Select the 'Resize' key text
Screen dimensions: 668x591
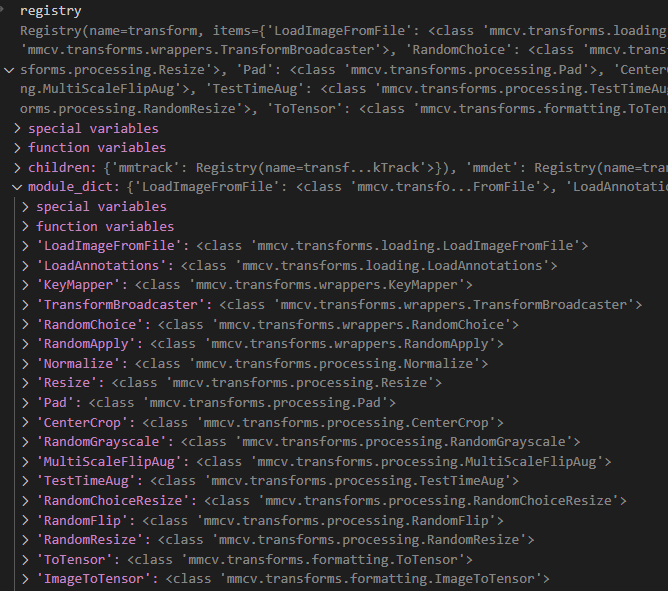[67, 383]
